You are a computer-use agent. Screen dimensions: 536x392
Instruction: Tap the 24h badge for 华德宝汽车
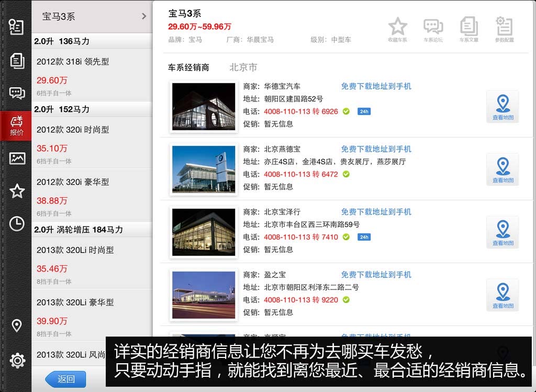[364, 111]
